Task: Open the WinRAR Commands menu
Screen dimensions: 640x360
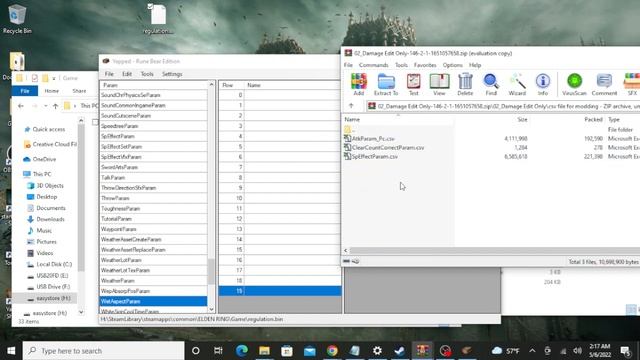Action: tap(373, 65)
